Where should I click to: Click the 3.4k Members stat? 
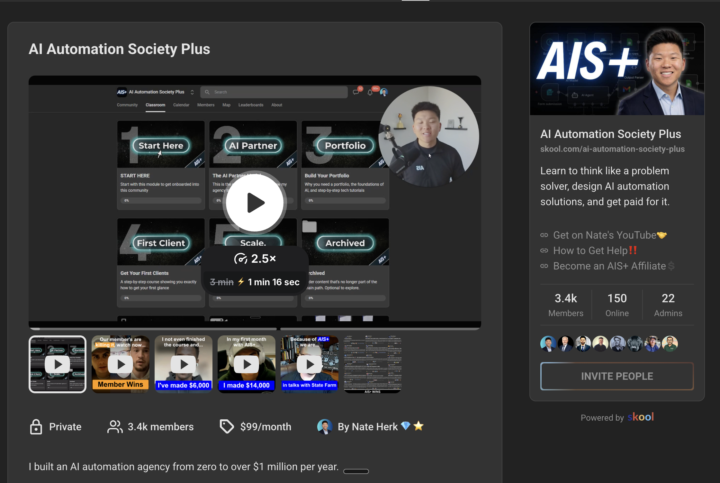click(566, 305)
